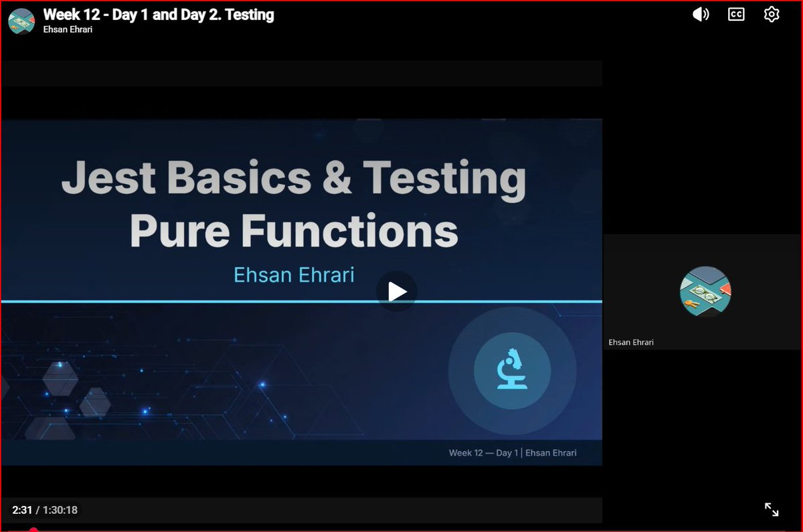The width and height of the screenshot is (803, 532).
Task: Open the video settings gear
Action: coord(772,14)
